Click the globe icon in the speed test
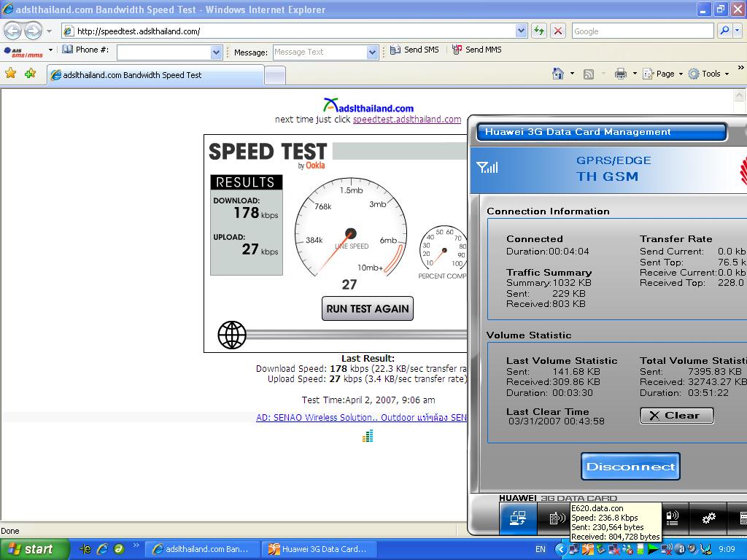 [x=232, y=335]
